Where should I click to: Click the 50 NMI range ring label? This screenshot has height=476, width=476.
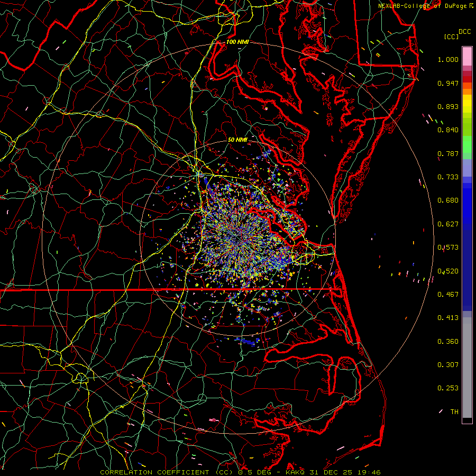click(237, 140)
